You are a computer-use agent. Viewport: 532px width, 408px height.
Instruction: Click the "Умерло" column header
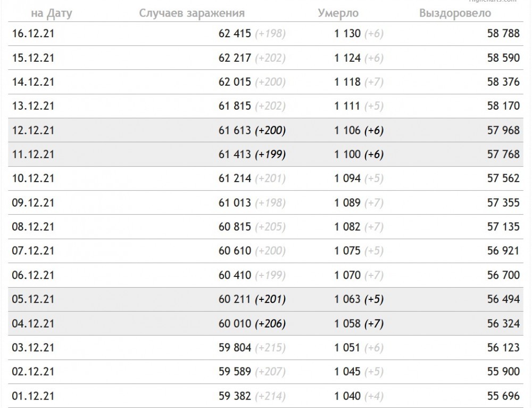point(338,13)
